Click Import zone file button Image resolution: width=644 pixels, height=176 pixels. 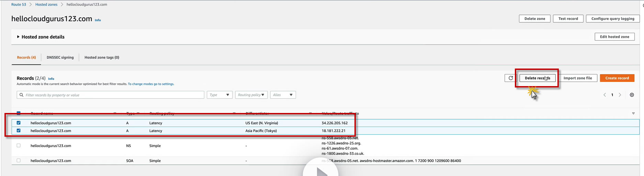click(x=578, y=78)
